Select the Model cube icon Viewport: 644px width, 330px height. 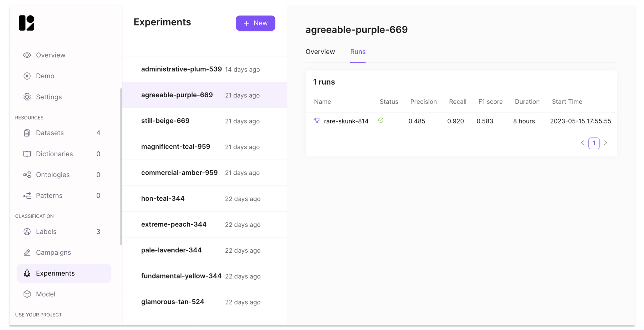27,294
